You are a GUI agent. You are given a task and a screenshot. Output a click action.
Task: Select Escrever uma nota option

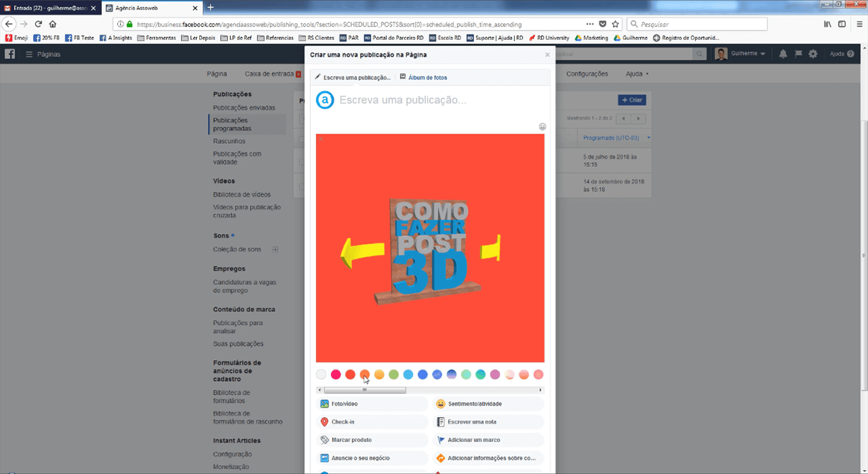pyautogui.click(x=471, y=422)
